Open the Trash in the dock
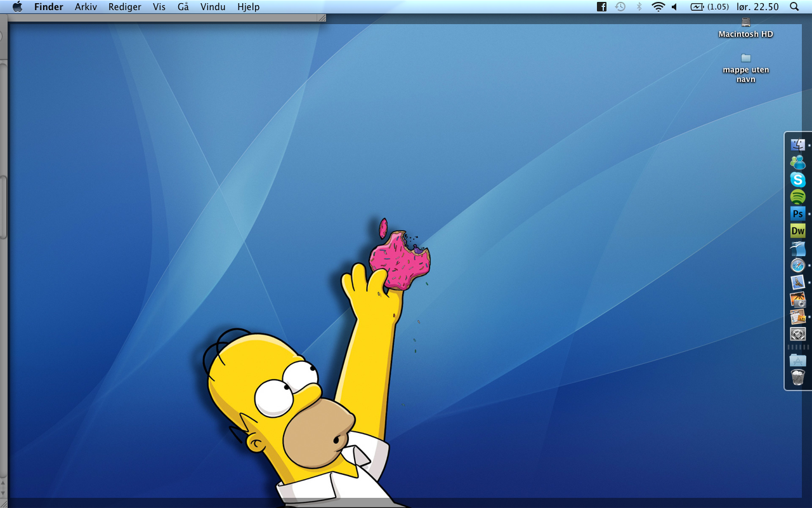The width and height of the screenshot is (812, 508). (797, 378)
